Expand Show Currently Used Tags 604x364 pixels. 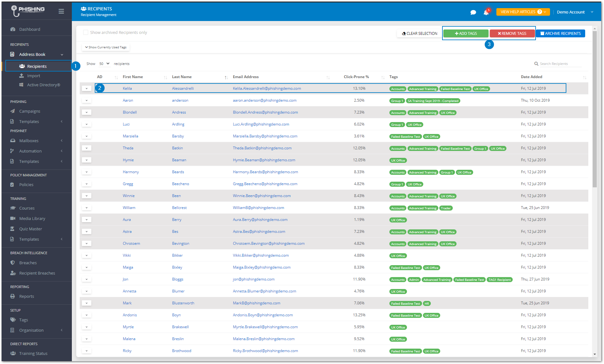pos(106,47)
